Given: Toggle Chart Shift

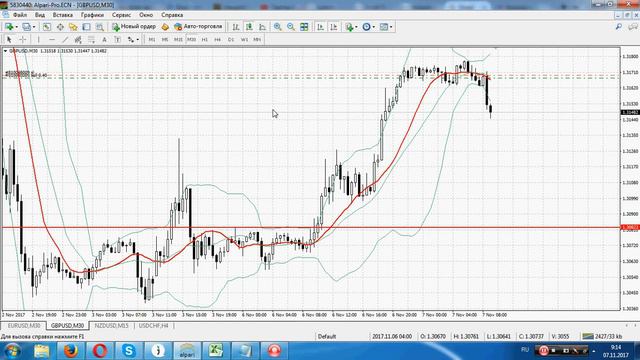Looking at the screenshot, I should tap(333, 27).
